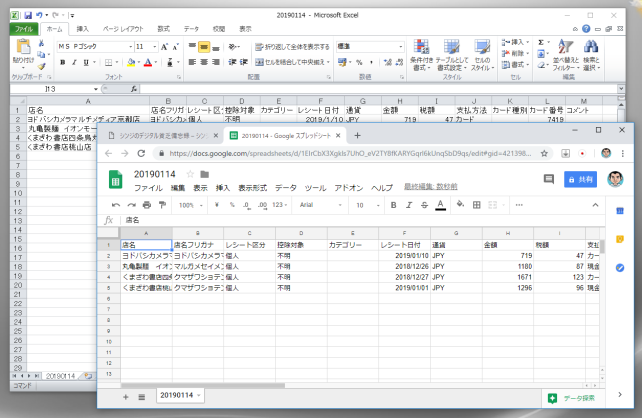
Task: Click Excel Sort and Filter icon
Action: 565,47
